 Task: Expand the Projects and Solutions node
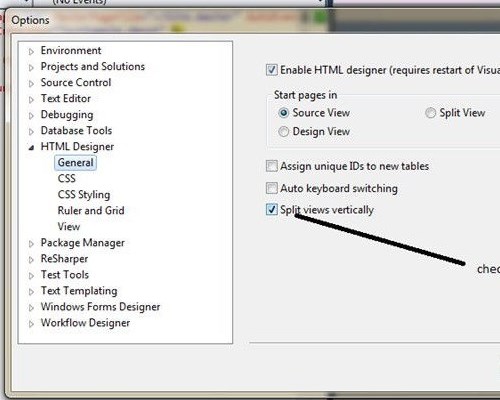coord(31,68)
